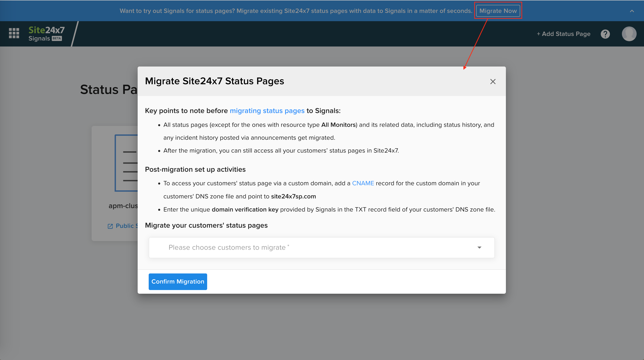Close the Migrate Status Pages dialog
This screenshot has width=644, height=360.
493,81
